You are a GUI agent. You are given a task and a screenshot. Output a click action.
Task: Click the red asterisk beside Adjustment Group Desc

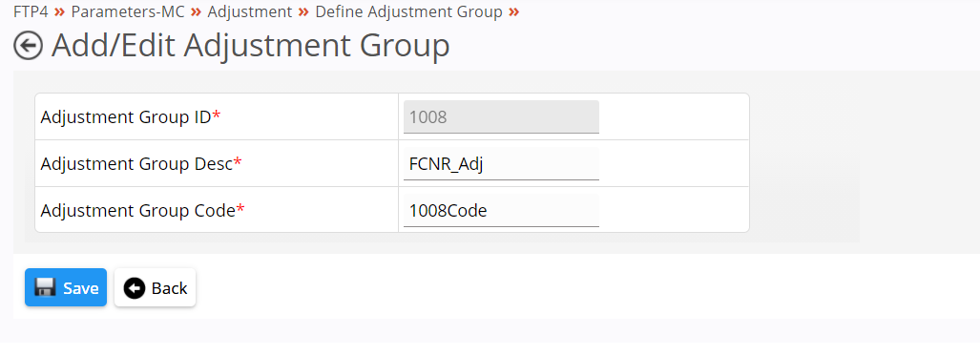pos(238,162)
